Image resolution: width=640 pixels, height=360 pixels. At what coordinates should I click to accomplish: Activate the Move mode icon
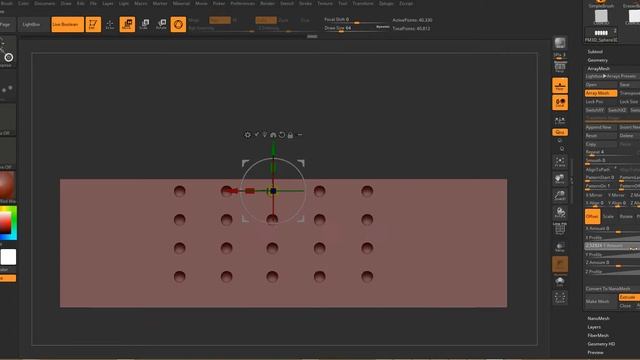pyautogui.click(x=127, y=24)
